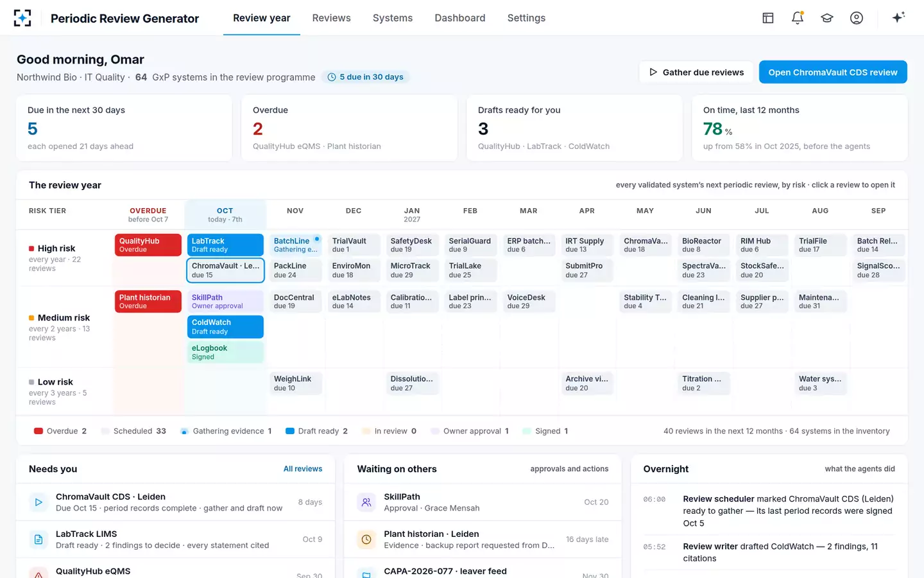This screenshot has height=578, width=924.
Task: Open the Dashboard tab
Action: pyautogui.click(x=460, y=18)
